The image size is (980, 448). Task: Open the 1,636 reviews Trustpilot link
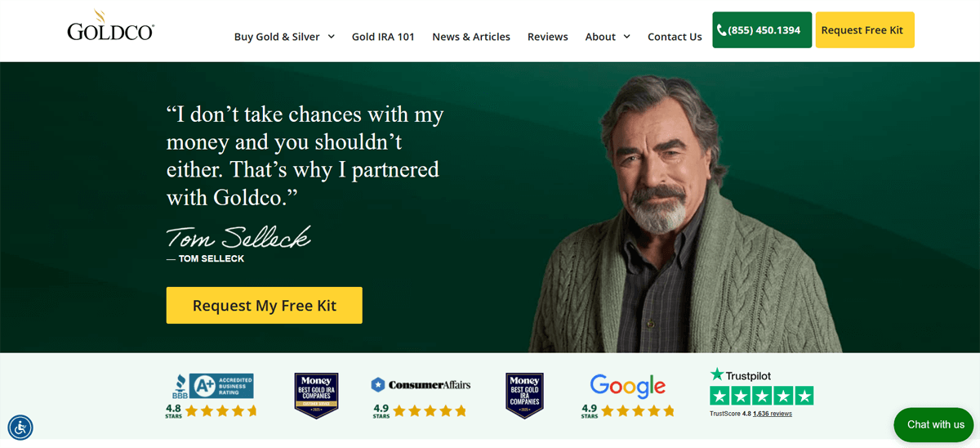tap(773, 414)
